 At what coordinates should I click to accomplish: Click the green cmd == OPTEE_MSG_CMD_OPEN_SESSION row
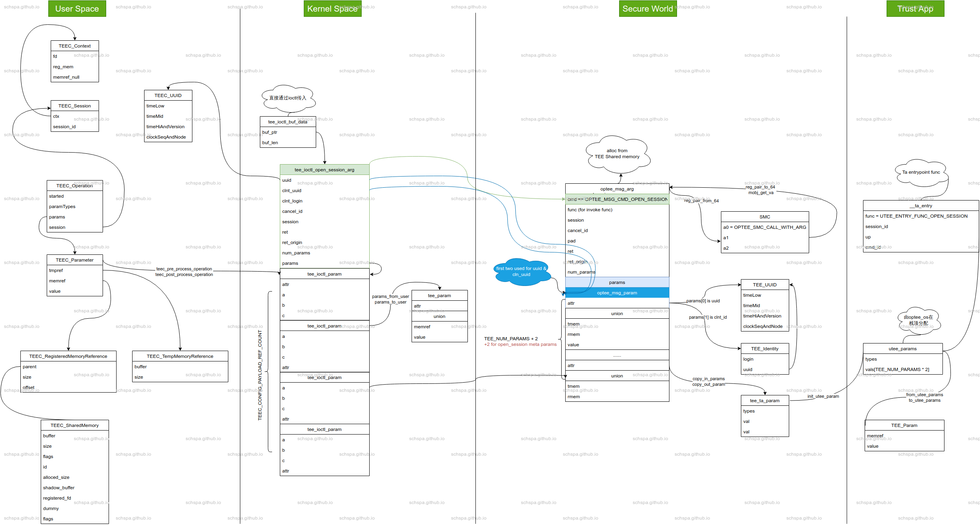coord(617,199)
